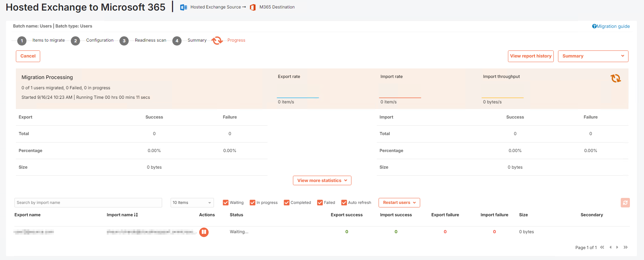Toggle the Waiting filter checkbox

226,202
